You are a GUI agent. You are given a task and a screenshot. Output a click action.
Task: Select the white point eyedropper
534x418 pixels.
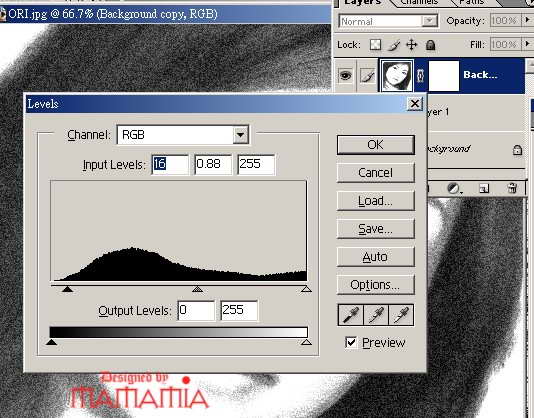tap(401, 315)
